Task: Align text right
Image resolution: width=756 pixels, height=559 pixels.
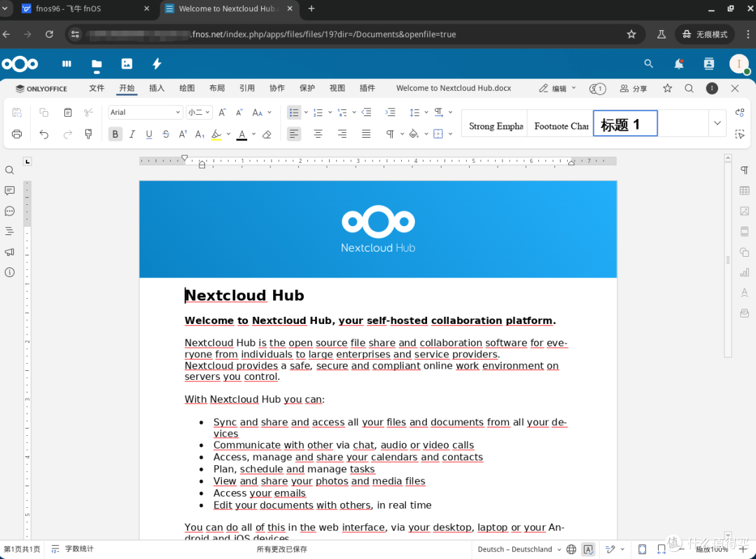Action: 342,134
